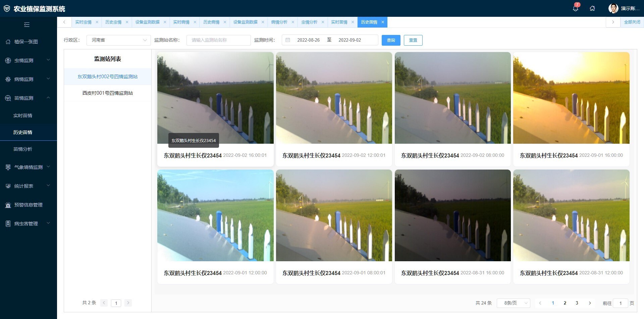Go to home via house icon
This screenshot has height=319, width=644.
(592, 8)
